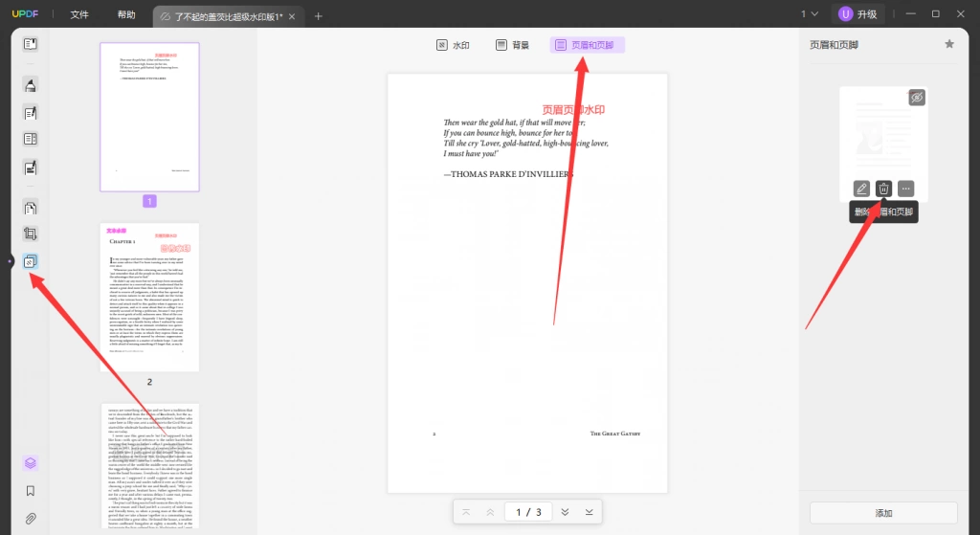Star the header and footer panel
This screenshot has height=535, width=980.
pos(949,44)
